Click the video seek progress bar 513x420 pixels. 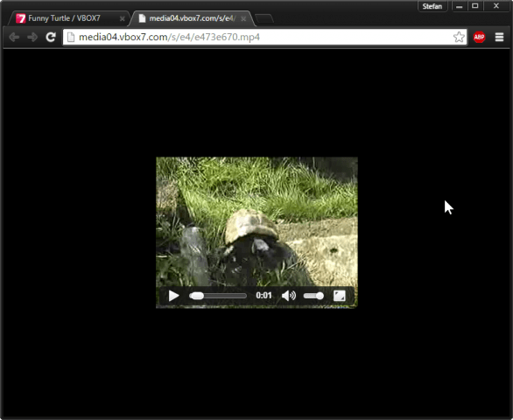click(218, 296)
